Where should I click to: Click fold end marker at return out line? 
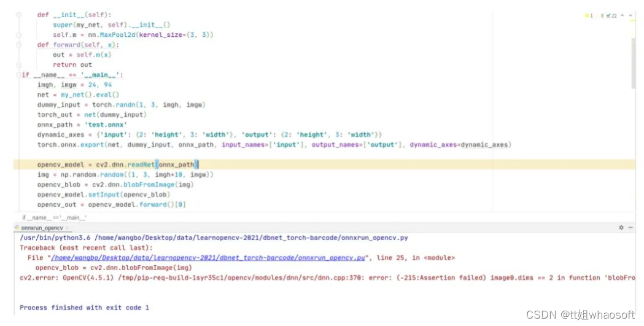(18, 65)
